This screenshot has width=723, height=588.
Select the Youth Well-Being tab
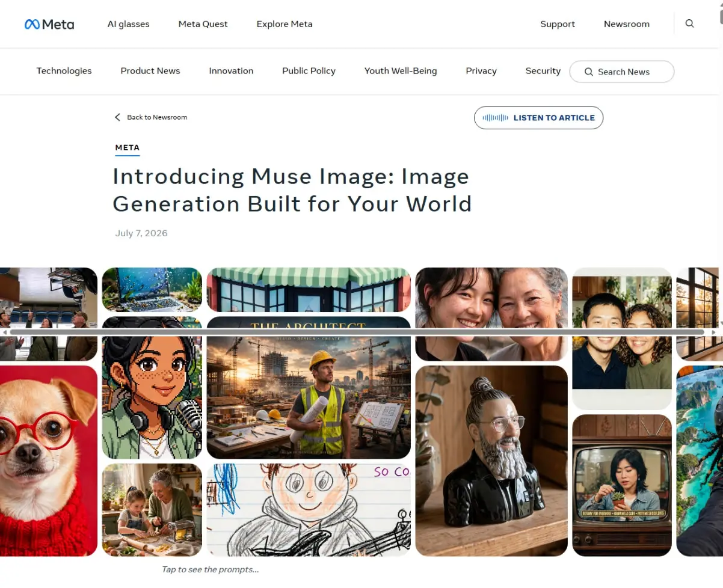(401, 71)
